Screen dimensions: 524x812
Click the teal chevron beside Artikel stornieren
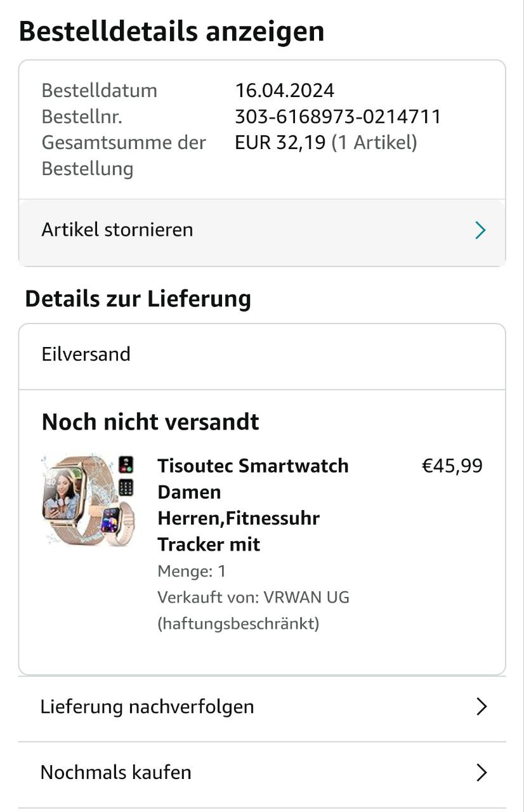click(480, 230)
